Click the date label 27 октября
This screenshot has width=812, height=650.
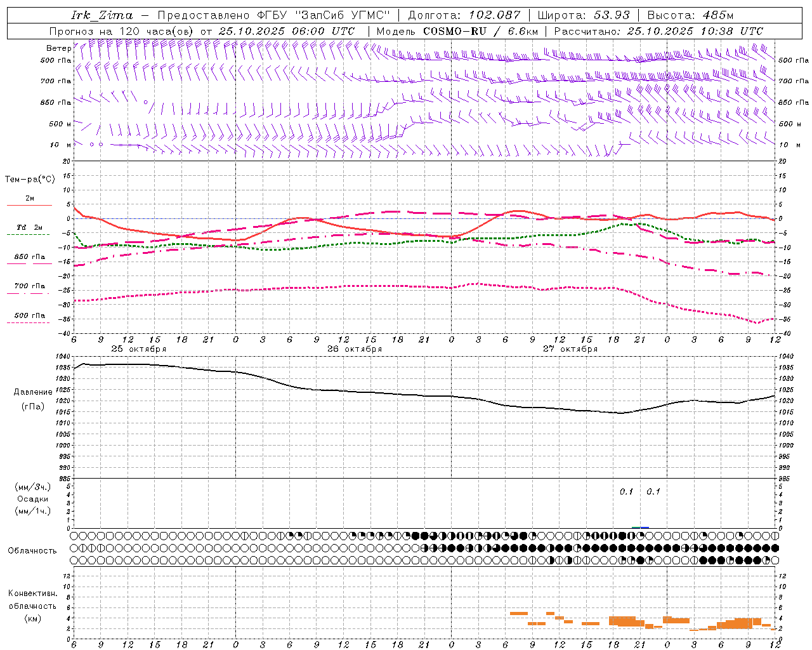pyautogui.click(x=570, y=349)
